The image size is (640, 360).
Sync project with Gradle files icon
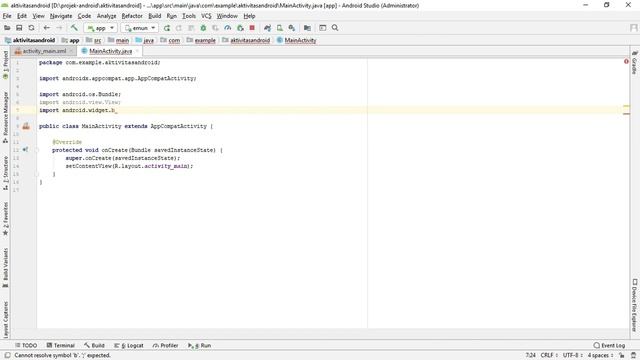click(x=267, y=28)
